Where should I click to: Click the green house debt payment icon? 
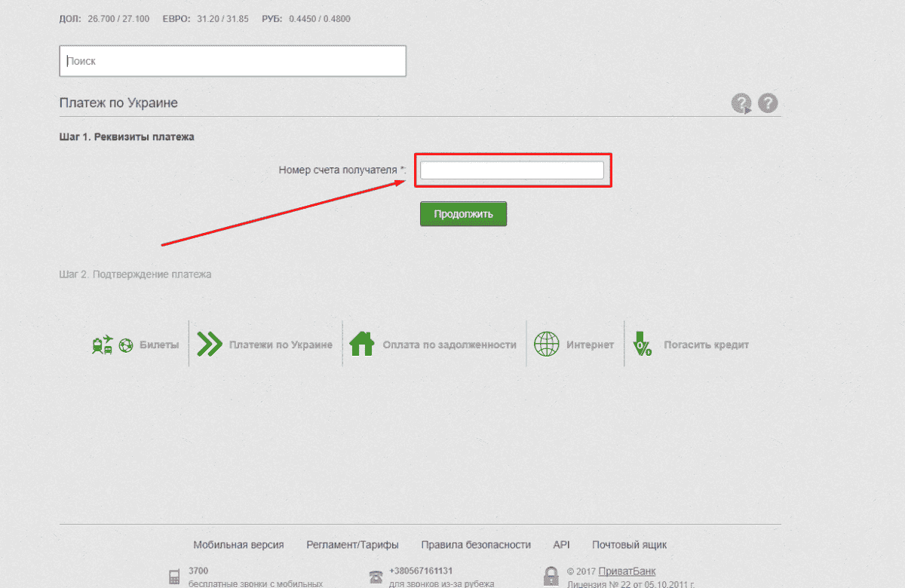pos(362,345)
